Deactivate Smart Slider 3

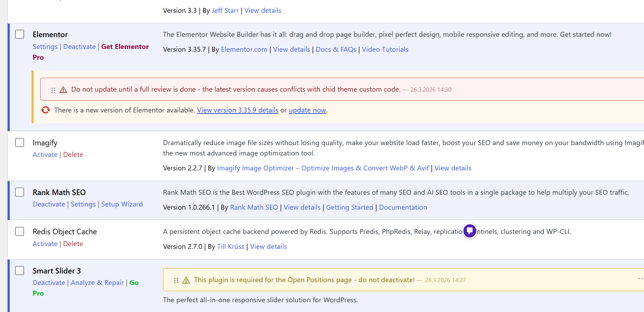(49, 283)
